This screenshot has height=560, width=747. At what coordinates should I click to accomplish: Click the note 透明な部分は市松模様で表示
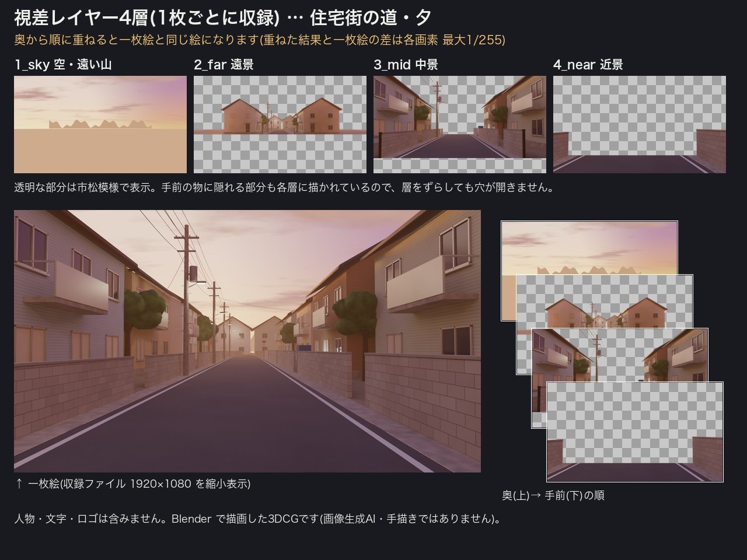click(x=284, y=188)
